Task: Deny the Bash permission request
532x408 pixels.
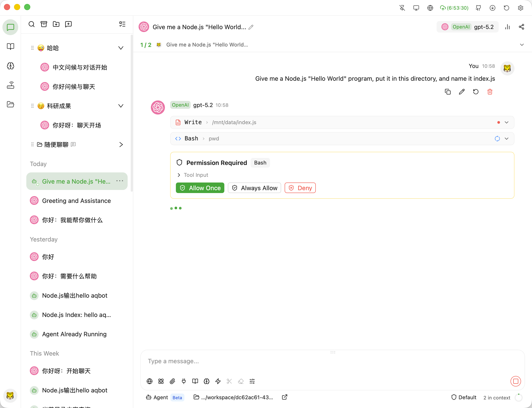Action: click(300, 188)
